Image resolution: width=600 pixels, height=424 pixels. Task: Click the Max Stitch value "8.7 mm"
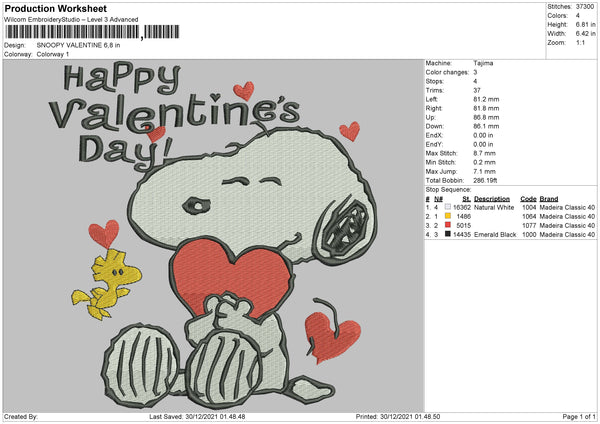pyautogui.click(x=484, y=153)
